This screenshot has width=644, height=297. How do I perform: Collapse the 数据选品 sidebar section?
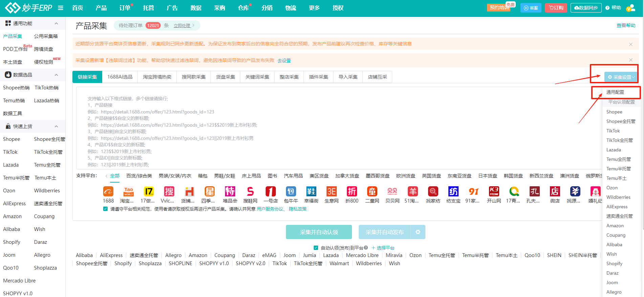tap(56, 75)
